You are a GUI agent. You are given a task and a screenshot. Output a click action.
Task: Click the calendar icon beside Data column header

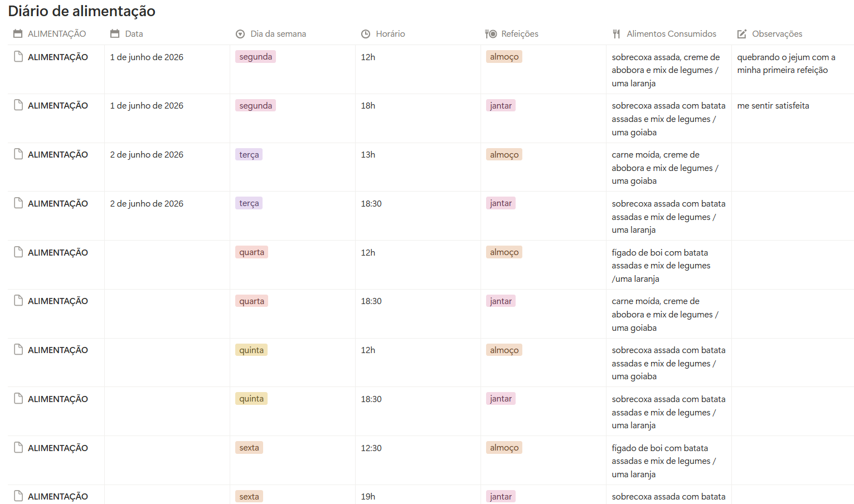coord(115,34)
